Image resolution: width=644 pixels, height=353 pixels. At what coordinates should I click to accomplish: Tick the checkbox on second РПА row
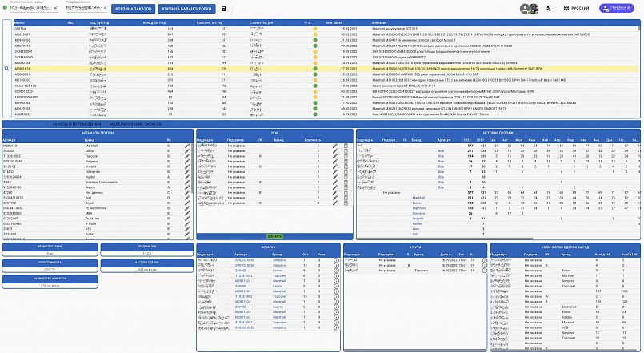[346, 152]
